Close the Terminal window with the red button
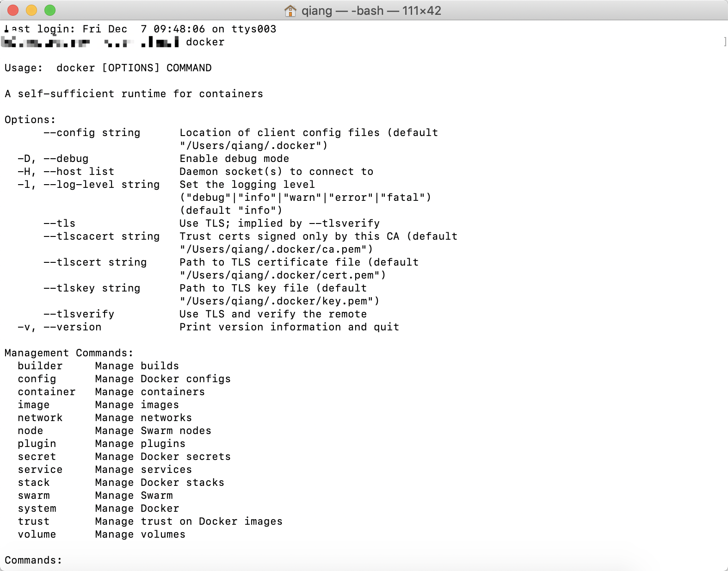Screen dimensions: 728x571 pos(13,10)
